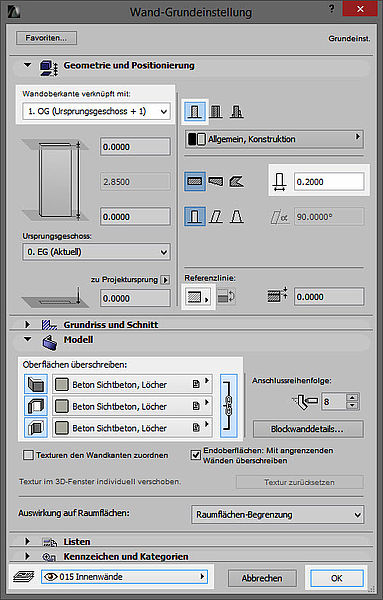Screen dimensions: 383x600
Task: Open Allgemein, Konstruktion building material menu
Action: [274, 139]
